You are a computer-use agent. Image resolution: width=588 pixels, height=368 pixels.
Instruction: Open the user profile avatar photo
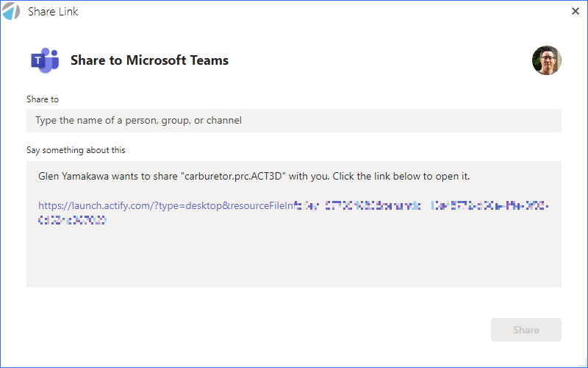pos(546,60)
